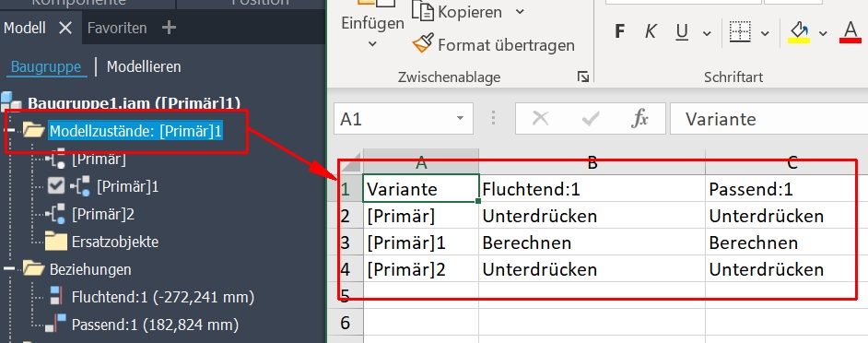This screenshot has height=343, width=868.
Task: Open the Name Box dropdown arrow
Action: click(x=460, y=119)
